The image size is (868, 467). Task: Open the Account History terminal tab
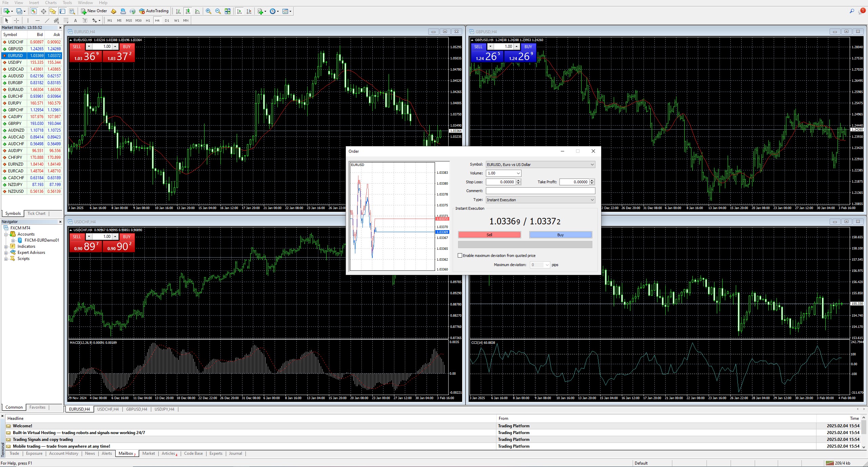[63, 453]
